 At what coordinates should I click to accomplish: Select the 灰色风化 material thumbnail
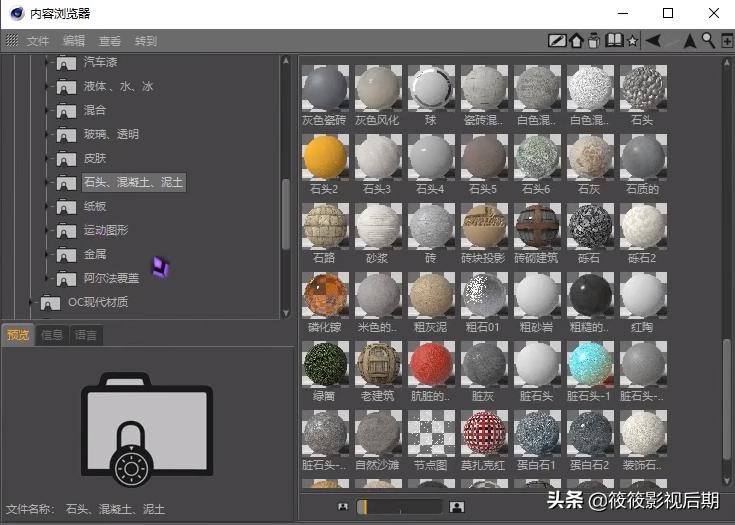378,88
